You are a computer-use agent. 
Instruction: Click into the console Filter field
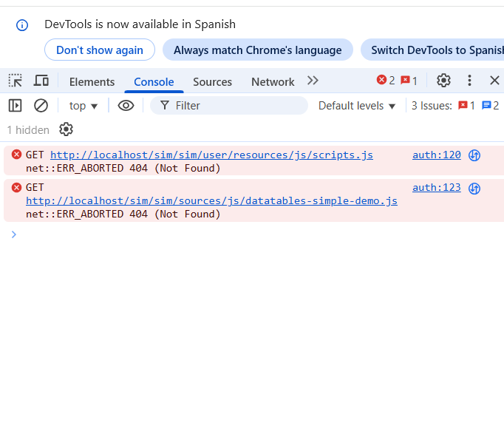coord(236,106)
